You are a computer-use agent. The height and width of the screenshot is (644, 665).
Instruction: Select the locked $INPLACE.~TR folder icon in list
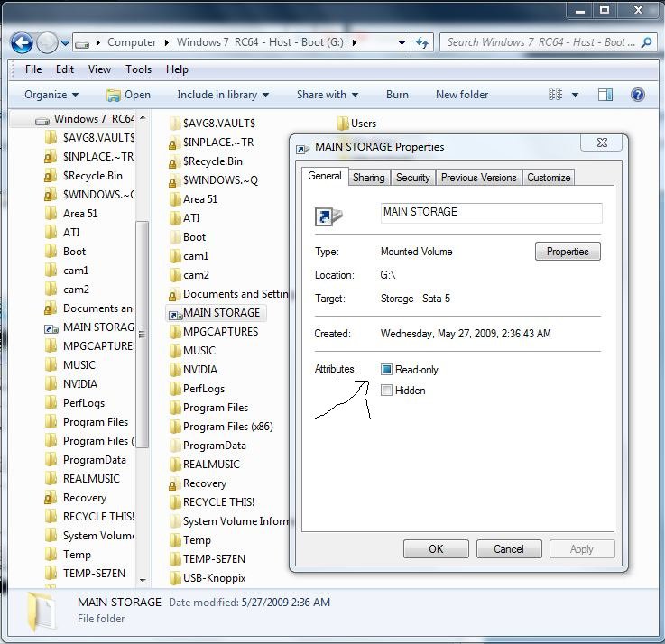172,143
